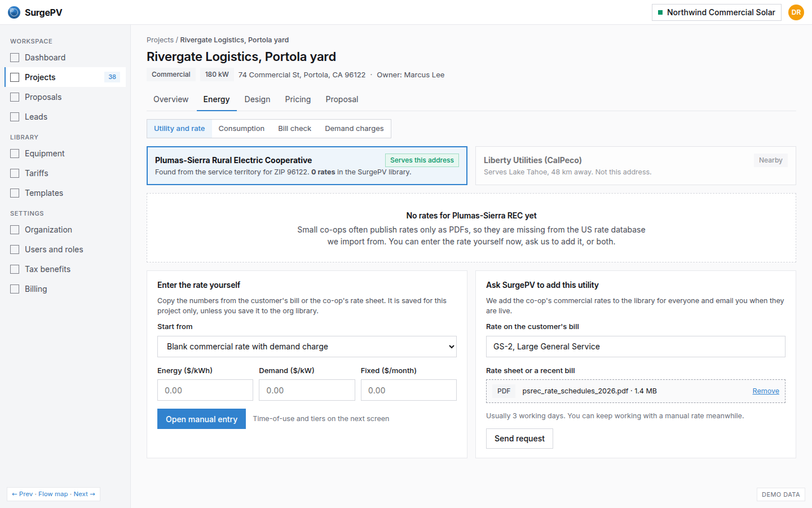Viewport: 812px width, 508px height.
Task: Click the Open manual entry button
Action: (201, 419)
